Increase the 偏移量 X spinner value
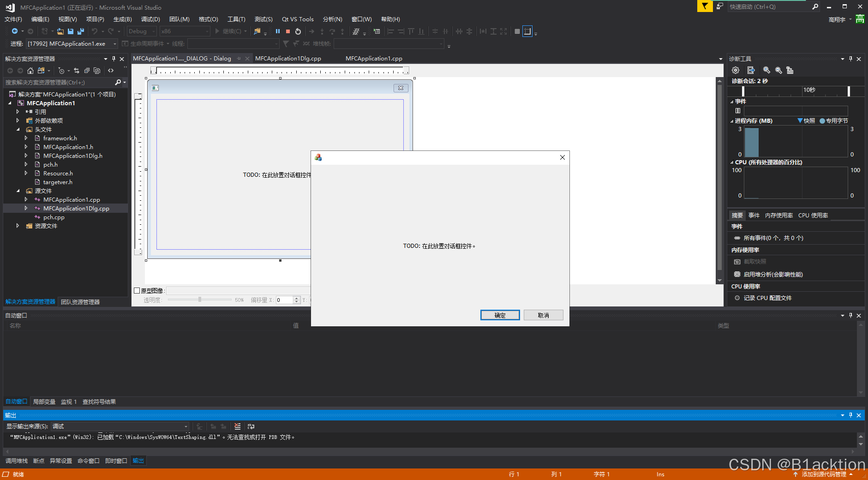The width and height of the screenshot is (868, 480). click(297, 298)
